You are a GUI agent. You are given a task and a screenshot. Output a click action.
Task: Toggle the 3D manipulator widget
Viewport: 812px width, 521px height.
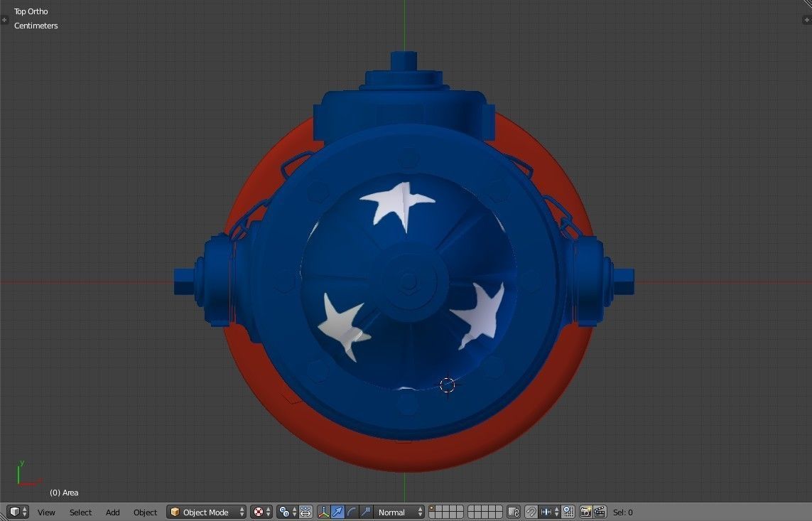tap(324, 512)
